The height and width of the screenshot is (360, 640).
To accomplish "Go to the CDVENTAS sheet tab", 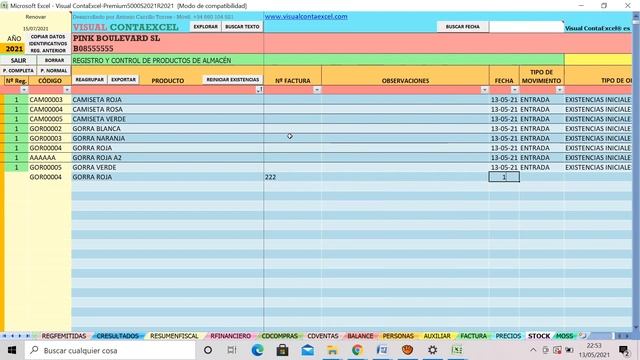I will pos(322,336).
